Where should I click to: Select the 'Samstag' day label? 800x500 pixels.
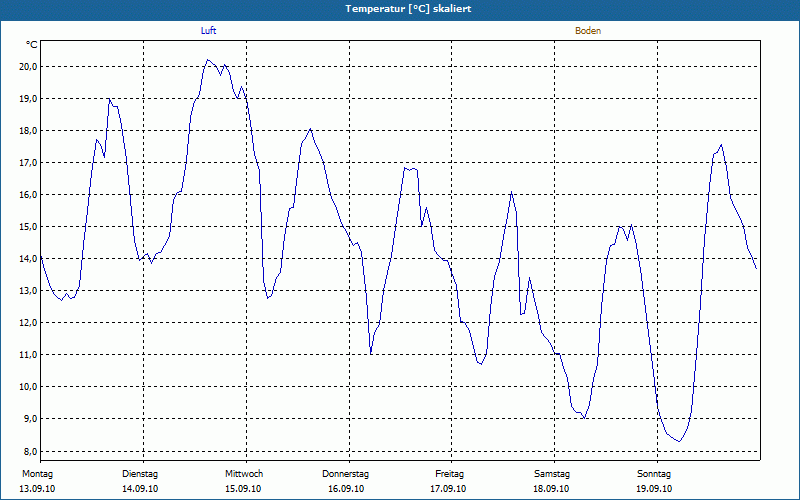pyautogui.click(x=552, y=474)
